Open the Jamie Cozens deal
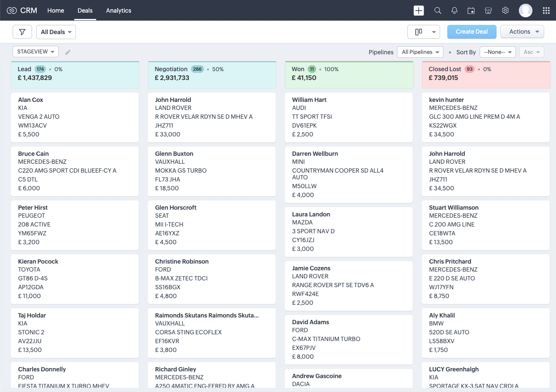The height and width of the screenshot is (392, 556). coord(349,286)
